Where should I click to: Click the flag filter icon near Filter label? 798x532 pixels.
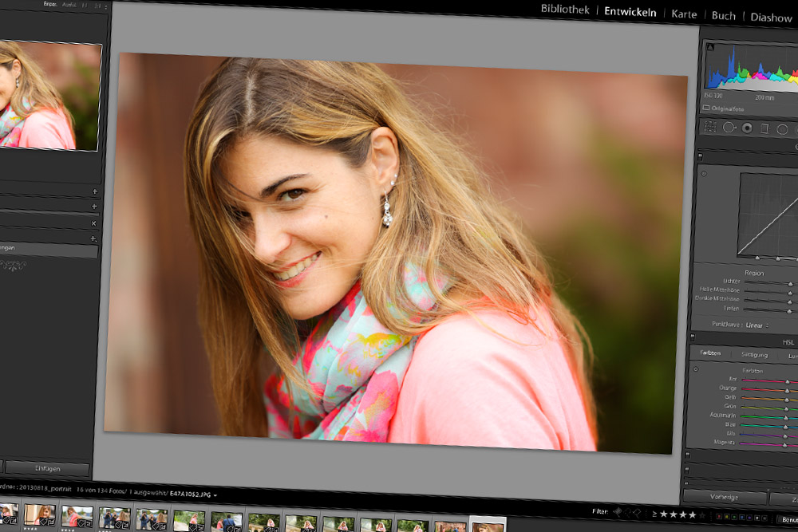(x=619, y=513)
